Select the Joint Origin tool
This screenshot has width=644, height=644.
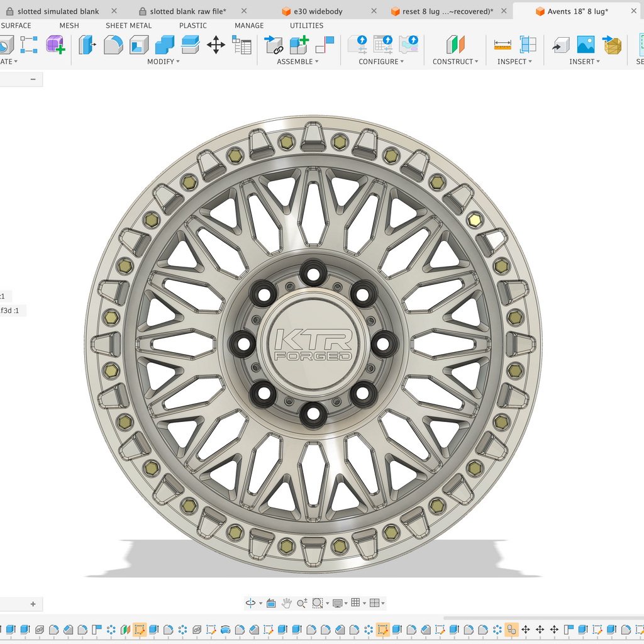click(x=325, y=45)
